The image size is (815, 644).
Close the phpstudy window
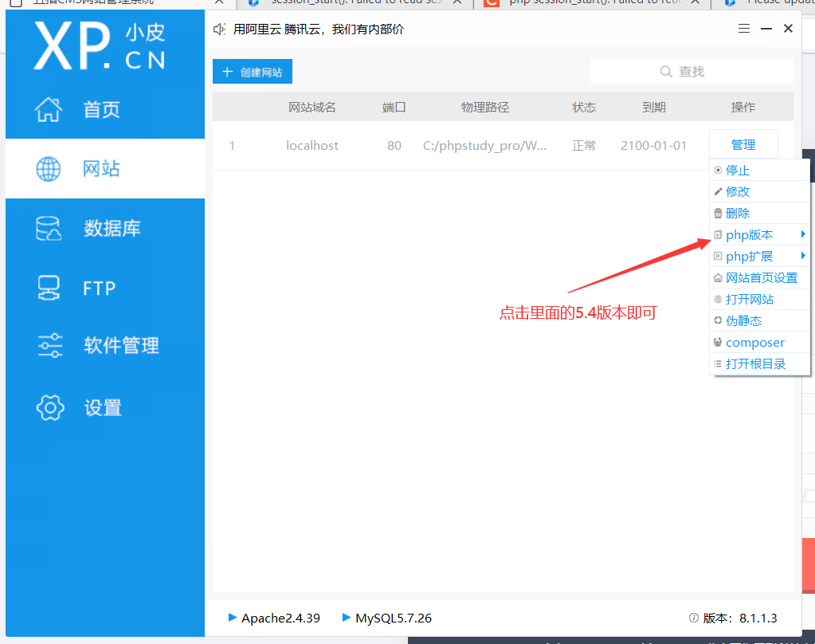click(x=788, y=29)
